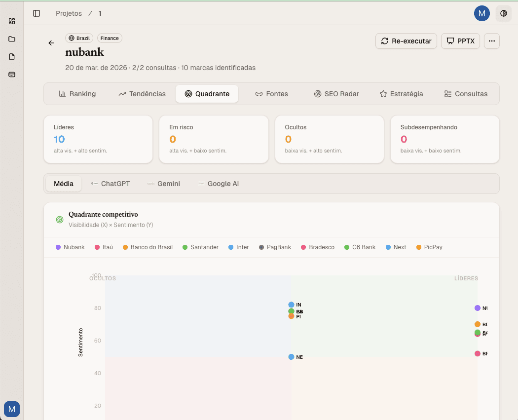Open the billing card icon in sidebar
The height and width of the screenshot is (420, 518).
click(12, 75)
